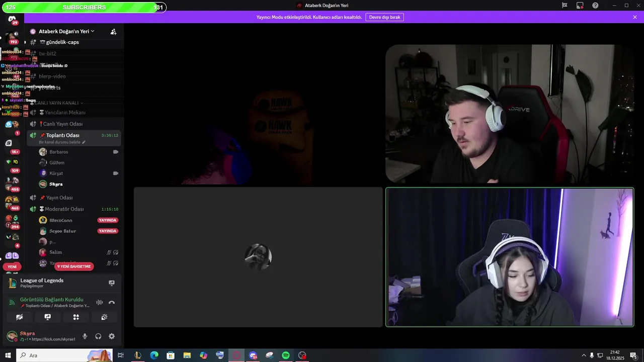Select the dark HAWK stream tile
This screenshot has height=362, width=644.
click(258, 114)
